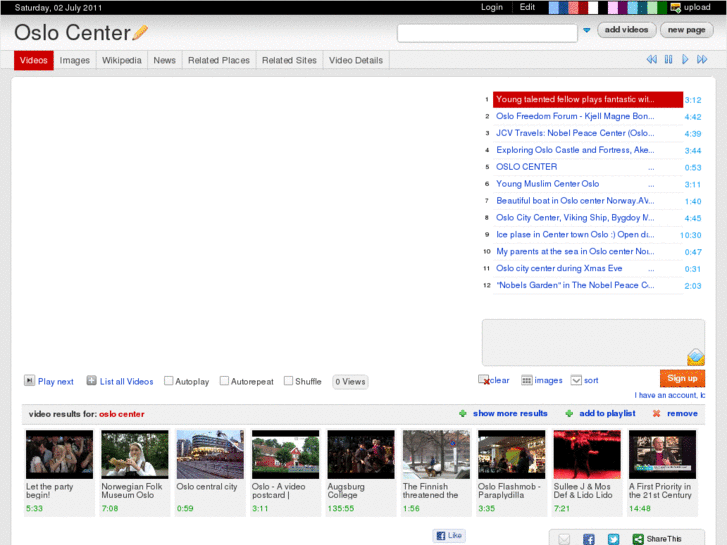Screen dimensions: 727x545
Task: Click the add videos button
Action: pos(626,30)
